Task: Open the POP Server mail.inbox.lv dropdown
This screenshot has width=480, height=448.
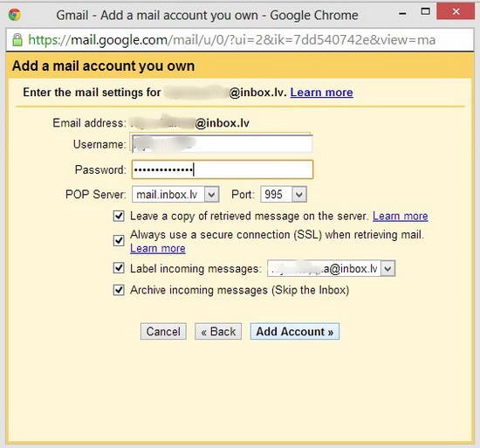Action: pyautogui.click(x=175, y=194)
